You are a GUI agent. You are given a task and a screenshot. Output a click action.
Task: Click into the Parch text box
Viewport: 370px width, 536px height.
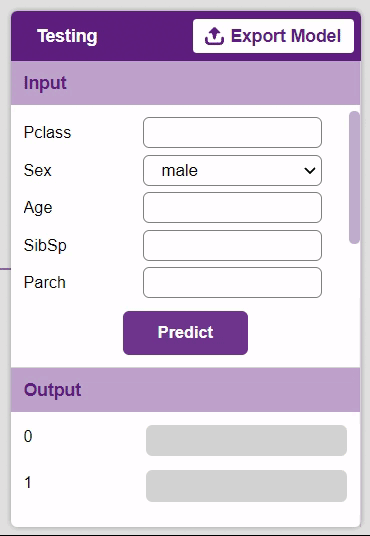pos(232,282)
